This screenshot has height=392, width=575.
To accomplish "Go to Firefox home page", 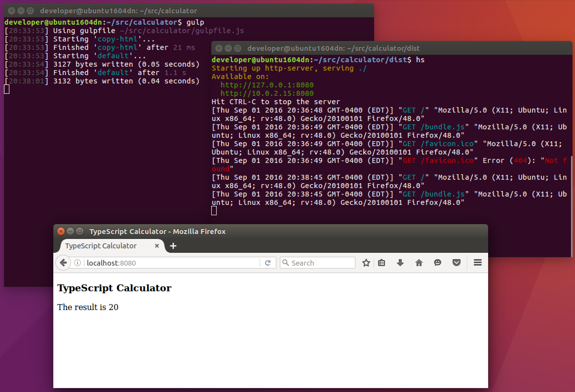I will (419, 263).
